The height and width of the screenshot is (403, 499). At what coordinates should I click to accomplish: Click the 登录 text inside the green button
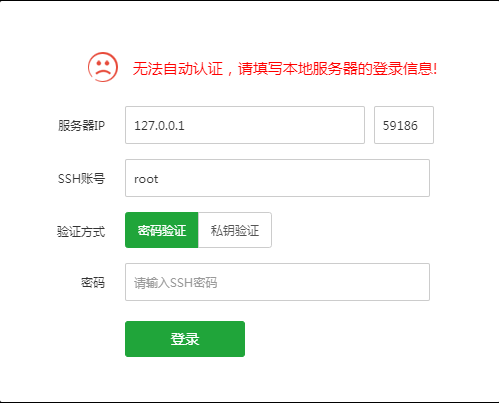[185, 339]
